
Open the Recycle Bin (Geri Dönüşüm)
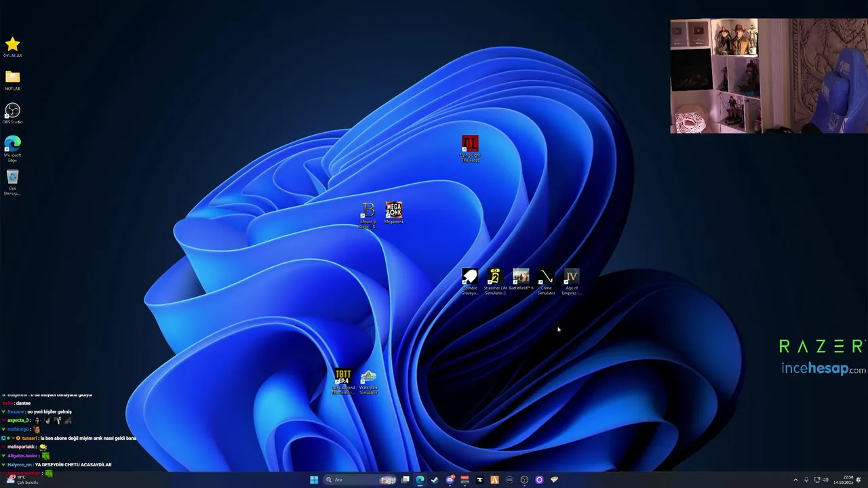(x=12, y=182)
